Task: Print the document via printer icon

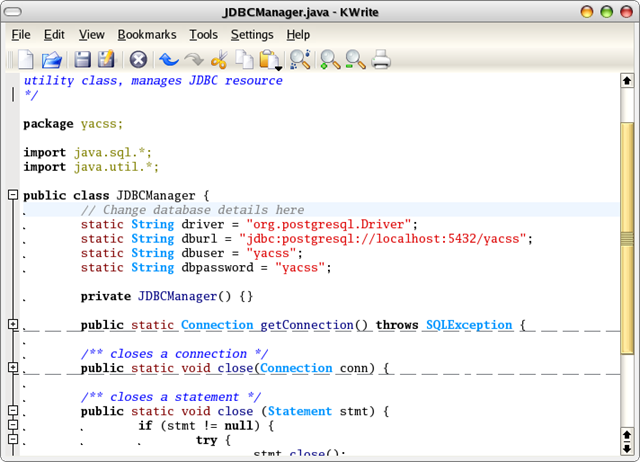Action: 381,61
